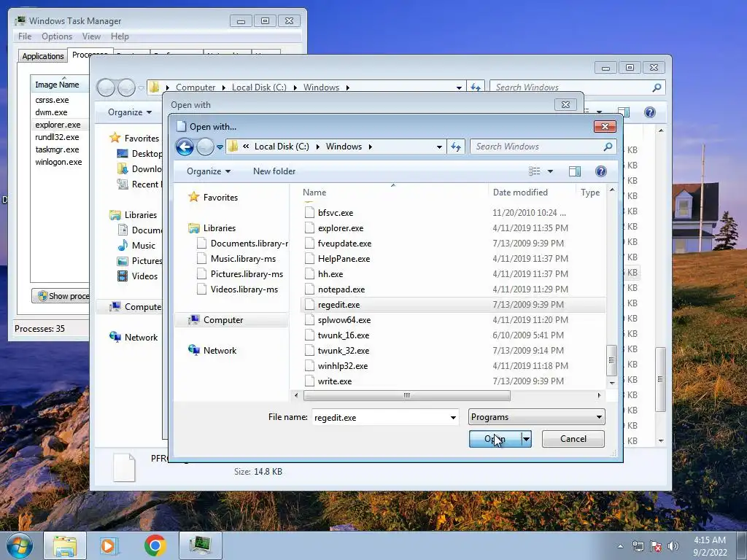The height and width of the screenshot is (560, 747).
Task: Select winlogon.exe in Task Manager process list
Action: (58, 162)
